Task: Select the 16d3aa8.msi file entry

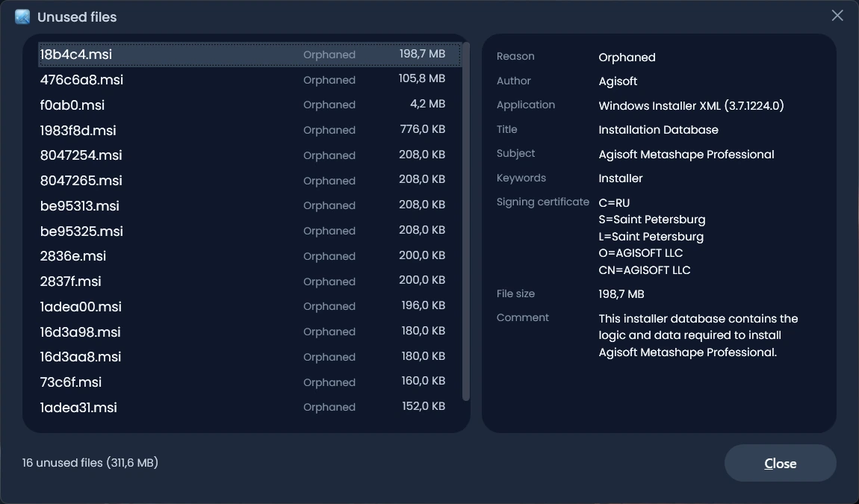Action: [249, 357]
